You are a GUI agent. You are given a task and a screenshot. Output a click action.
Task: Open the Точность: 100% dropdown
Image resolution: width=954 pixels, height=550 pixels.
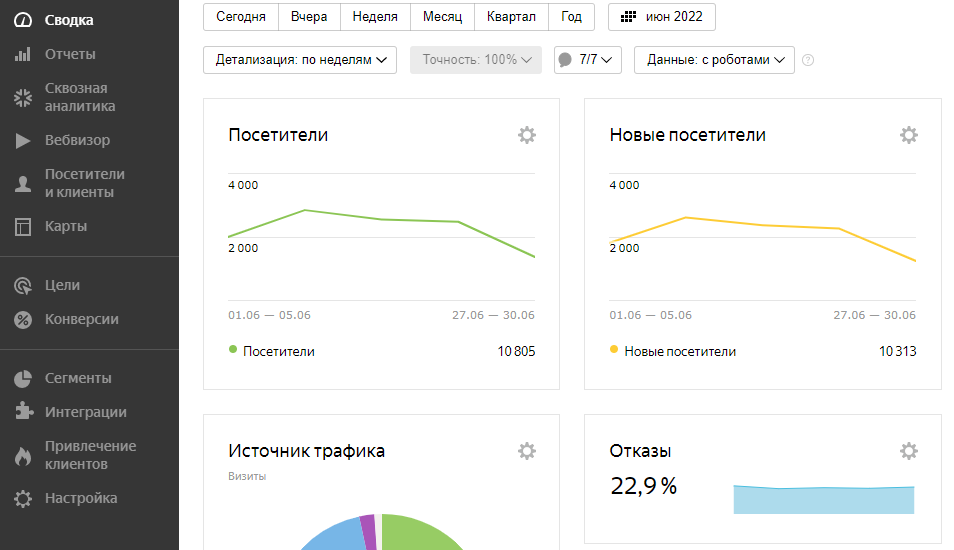click(476, 60)
